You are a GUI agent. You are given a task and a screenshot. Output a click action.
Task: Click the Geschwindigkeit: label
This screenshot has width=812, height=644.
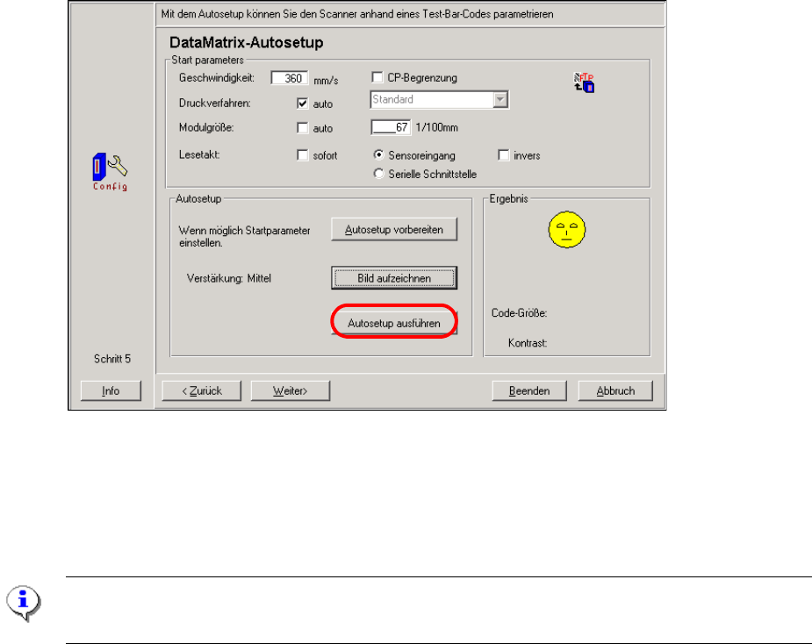pyautogui.click(x=217, y=78)
